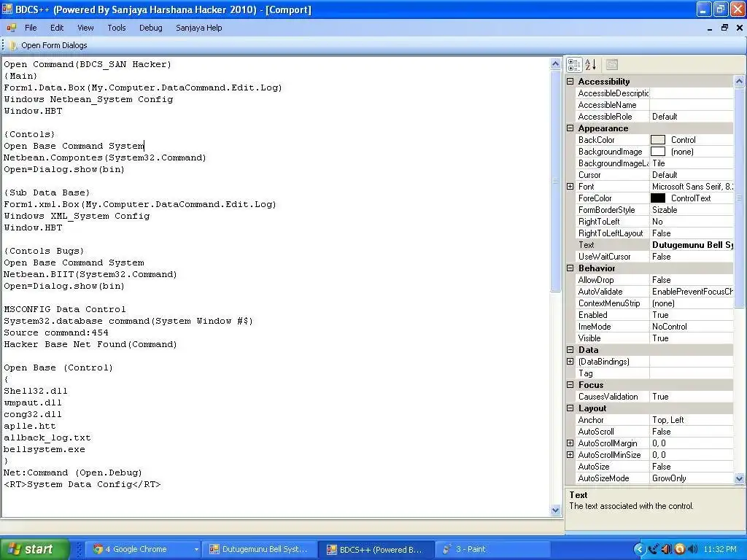Screen dimensions: 747x560
Task: Select the AutoValidate property row
Action: (x=654, y=292)
